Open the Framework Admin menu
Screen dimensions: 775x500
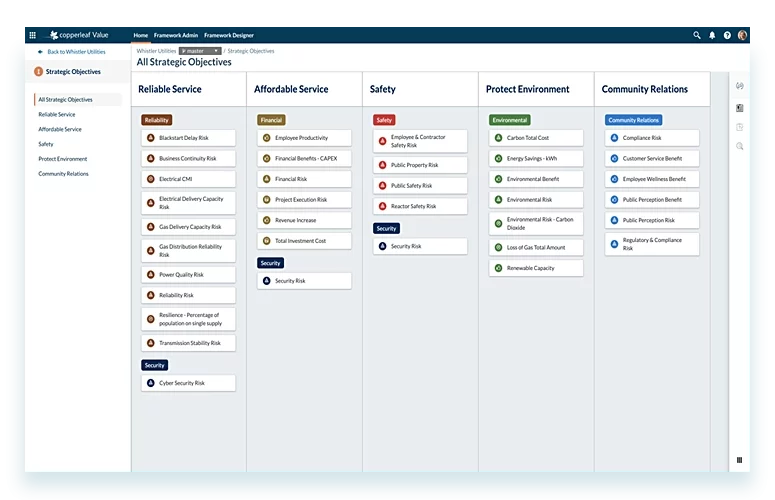[x=175, y=35]
